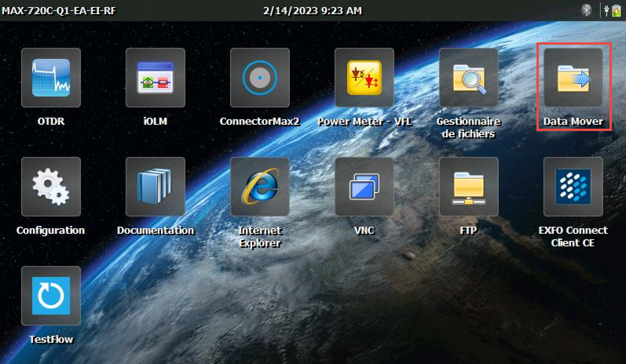
Task: Open the FTP folder app
Action: tap(469, 187)
